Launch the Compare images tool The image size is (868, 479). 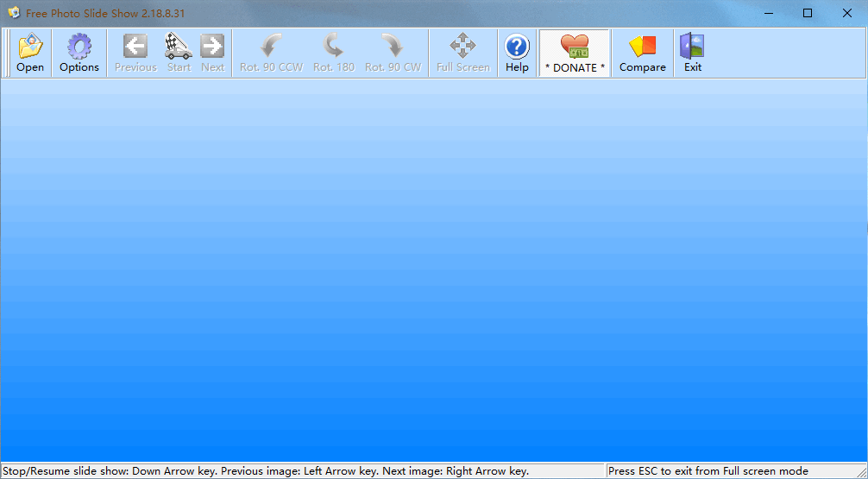tap(643, 53)
